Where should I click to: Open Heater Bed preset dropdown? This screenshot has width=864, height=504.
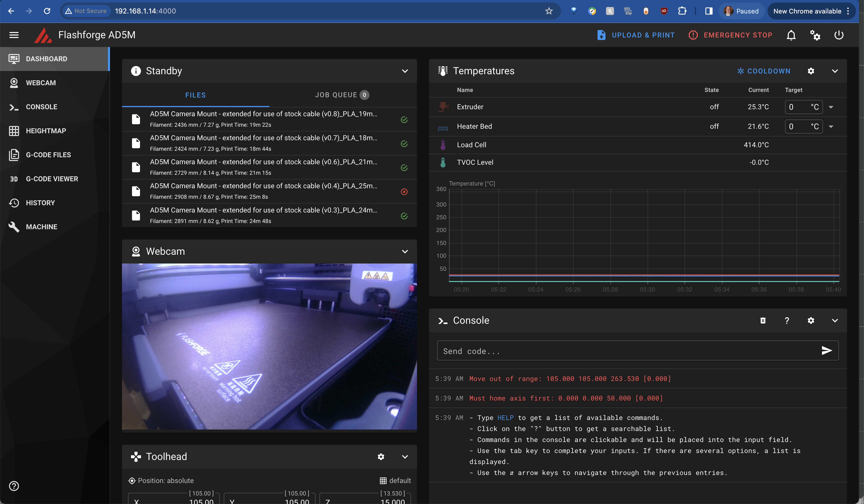pos(831,126)
